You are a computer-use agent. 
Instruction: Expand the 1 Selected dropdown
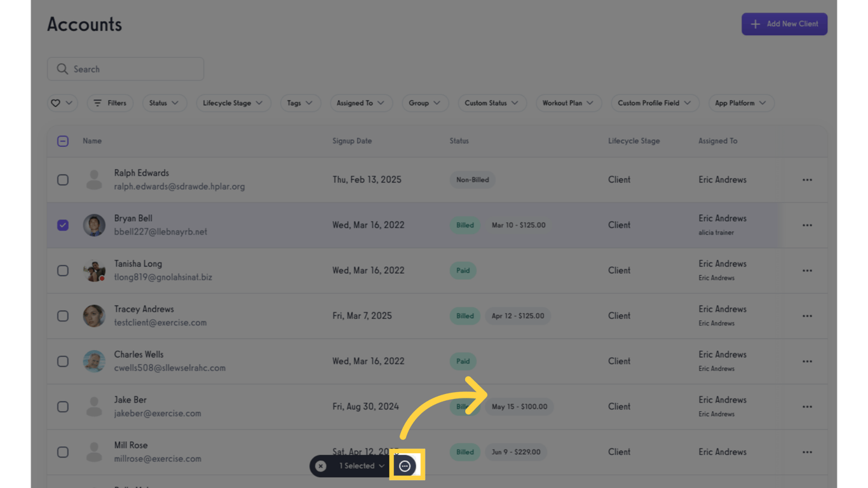coord(362,466)
